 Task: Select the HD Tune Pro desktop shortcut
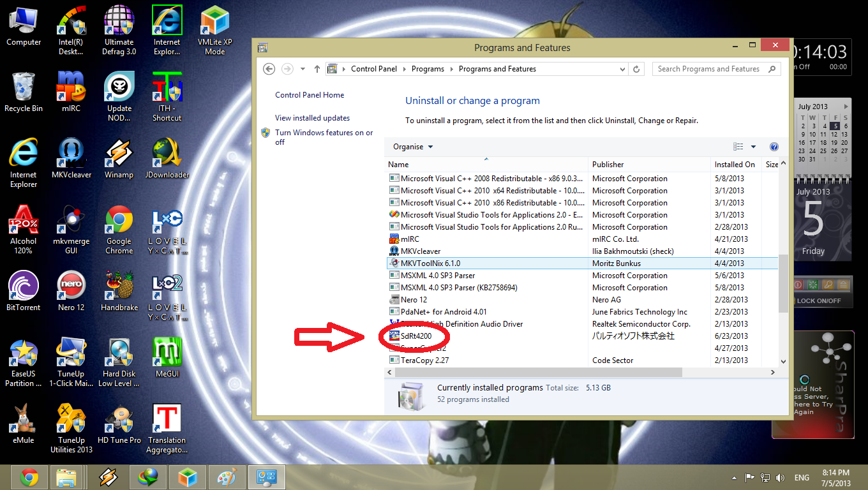point(119,424)
